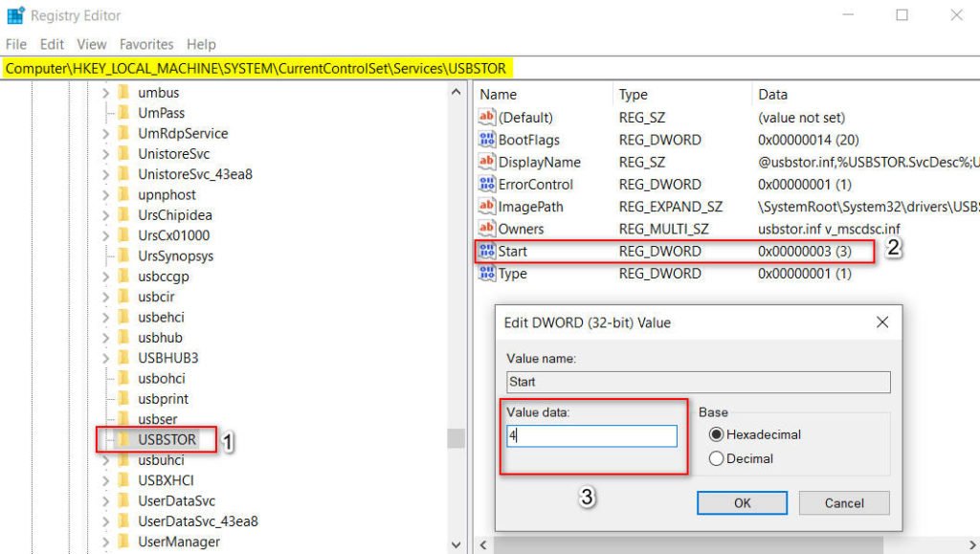The width and height of the screenshot is (980, 554).
Task: Click the ab icon beside (Default)
Action: (488, 117)
